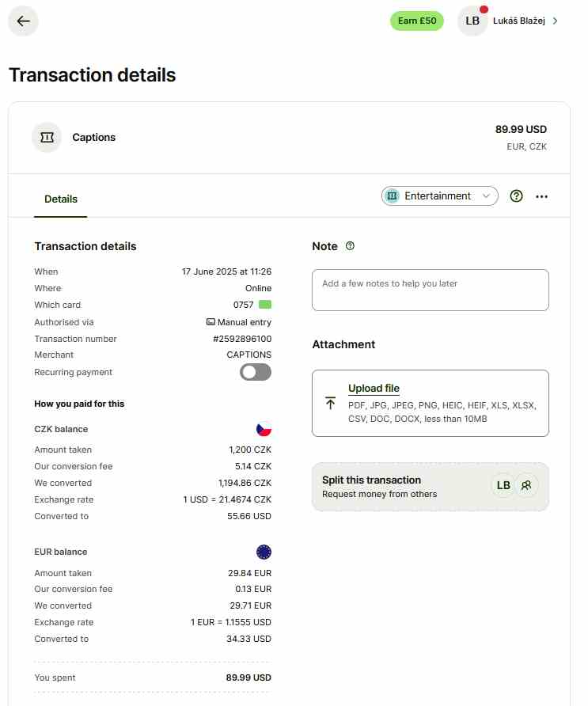Click the Earn £50 button
Viewport: 588px width, 706px height.
click(417, 21)
